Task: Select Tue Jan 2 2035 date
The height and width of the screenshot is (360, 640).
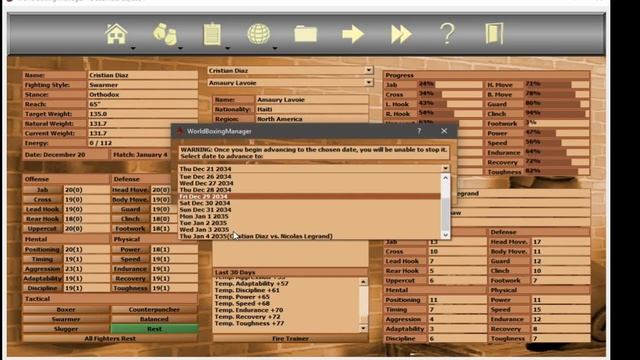Action: click(309, 223)
